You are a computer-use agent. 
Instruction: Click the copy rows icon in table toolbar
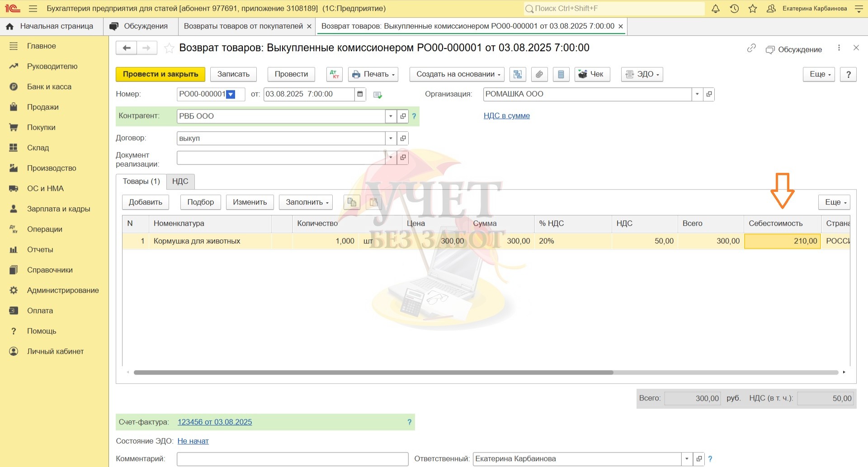[x=352, y=202]
